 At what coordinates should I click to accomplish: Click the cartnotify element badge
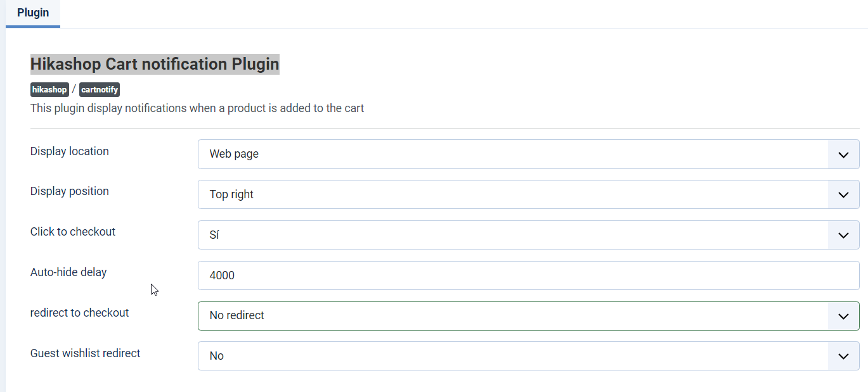pos(100,90)
